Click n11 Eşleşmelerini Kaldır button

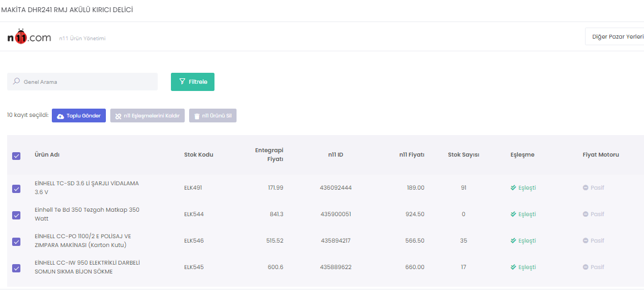[x=147, y=116]
